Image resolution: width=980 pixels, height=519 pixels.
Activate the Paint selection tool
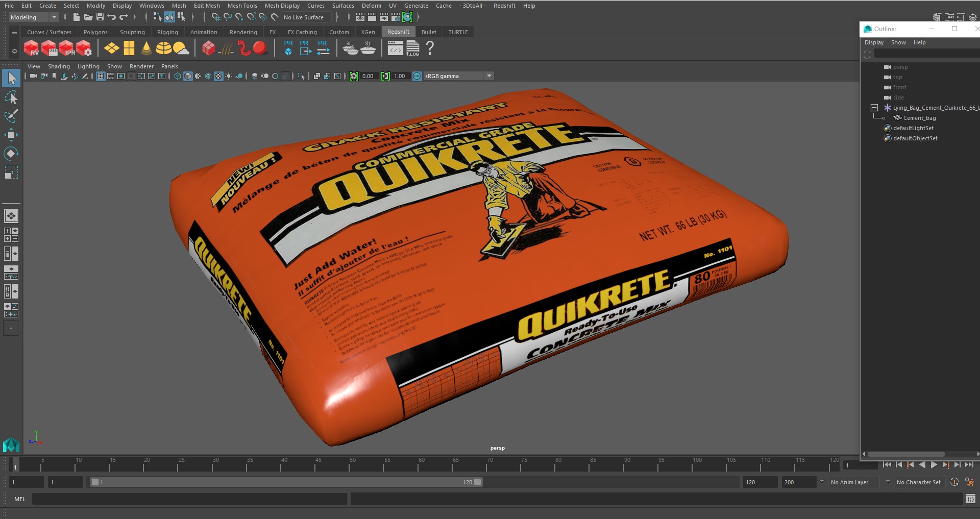click(11, 116)
